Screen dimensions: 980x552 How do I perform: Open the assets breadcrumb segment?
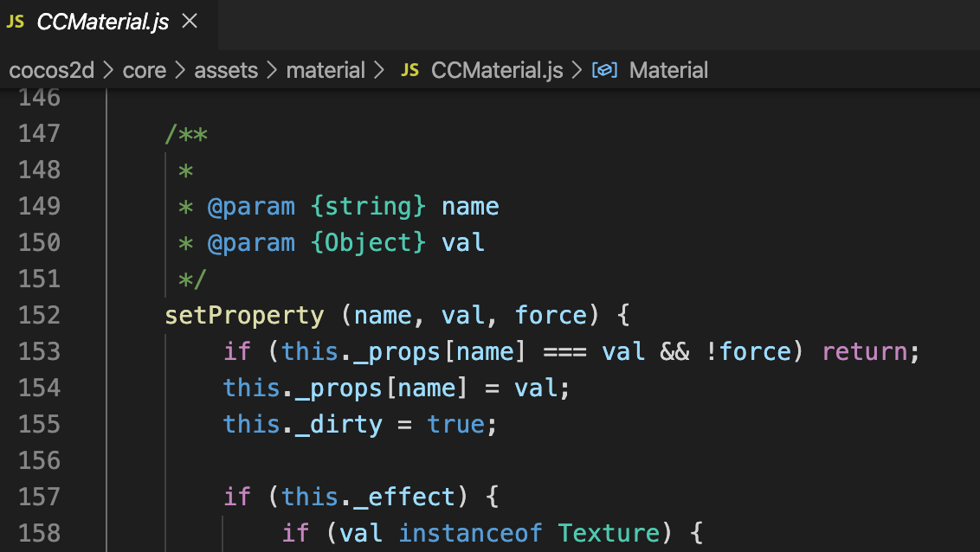(226, 70)
